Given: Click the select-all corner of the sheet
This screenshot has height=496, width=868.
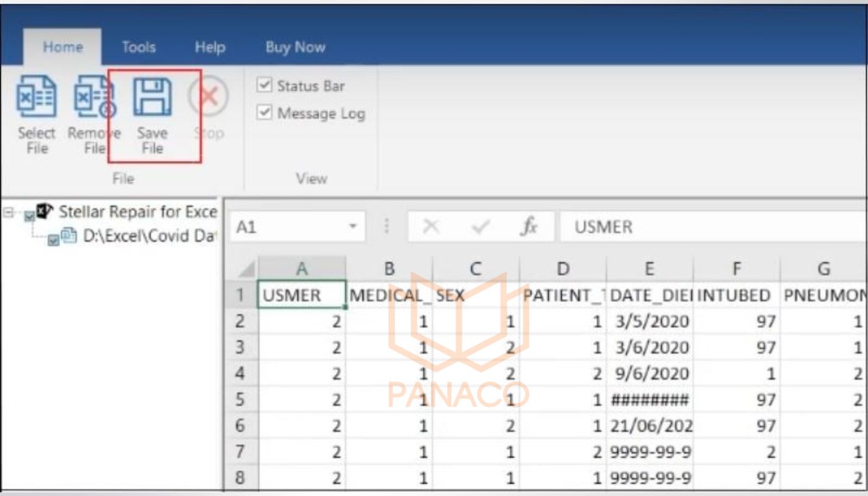Looking at the screenshot, I should click(x=246, y=270).
